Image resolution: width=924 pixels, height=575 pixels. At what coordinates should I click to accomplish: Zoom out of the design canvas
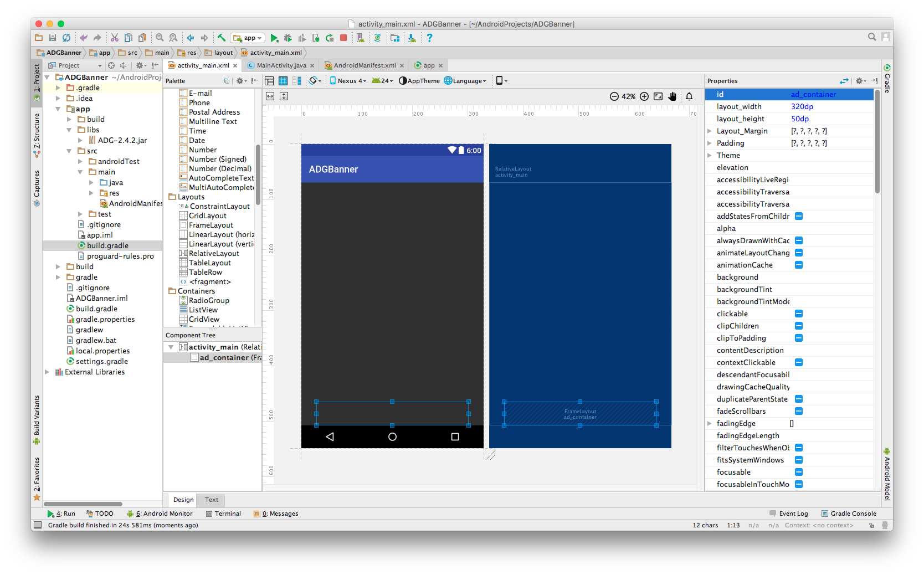point(614,96)
